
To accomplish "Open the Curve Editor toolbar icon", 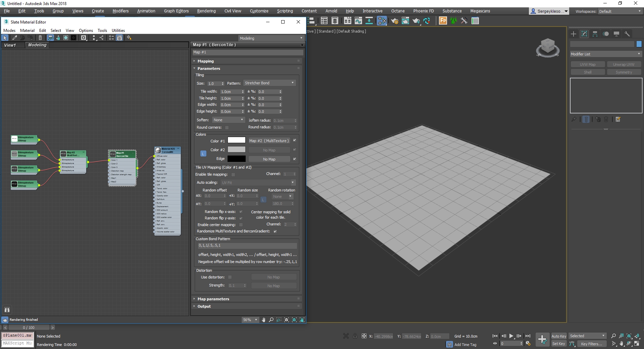I will (x=358, y=21).
